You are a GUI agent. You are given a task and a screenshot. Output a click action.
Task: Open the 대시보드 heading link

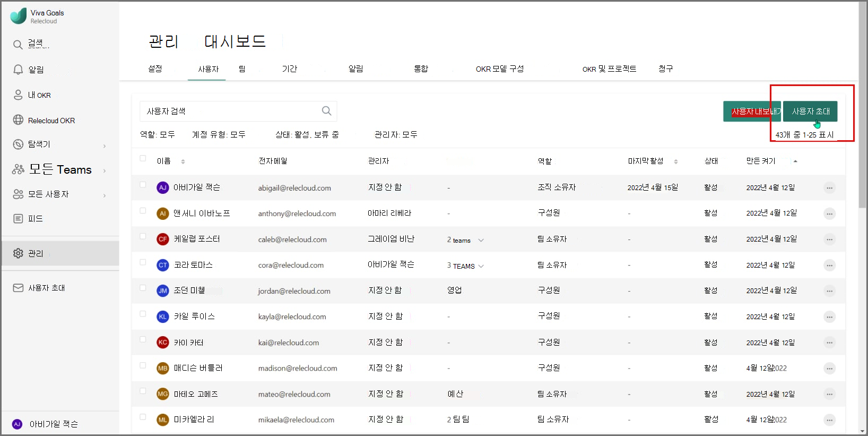click(x=235, y=41)
